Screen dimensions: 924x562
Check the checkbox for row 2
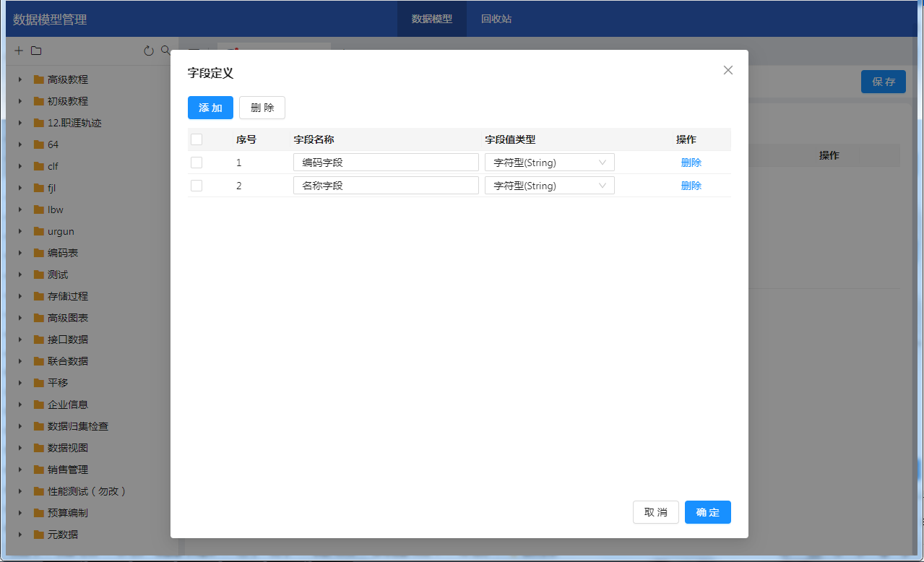(197, 186)
